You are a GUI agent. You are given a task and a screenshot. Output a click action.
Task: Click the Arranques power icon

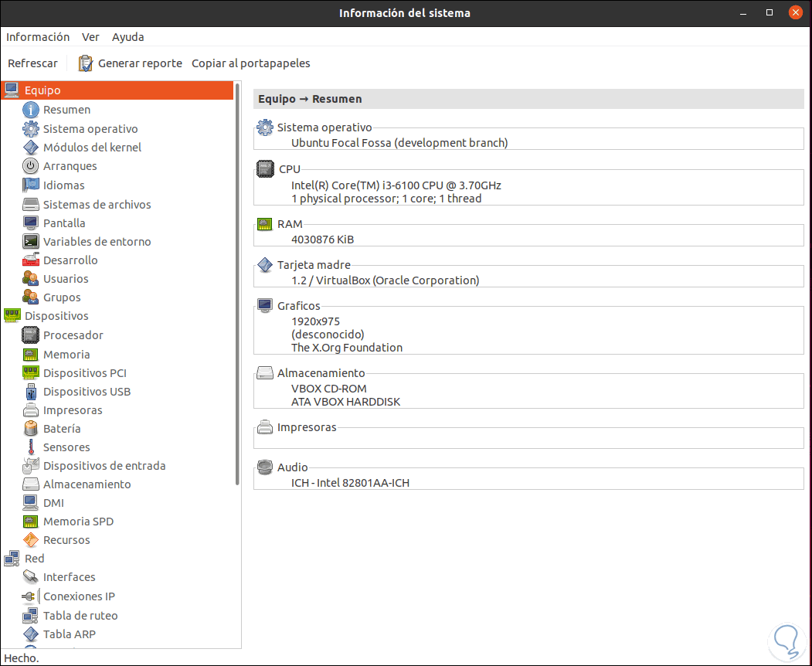[x=31, y=166]
